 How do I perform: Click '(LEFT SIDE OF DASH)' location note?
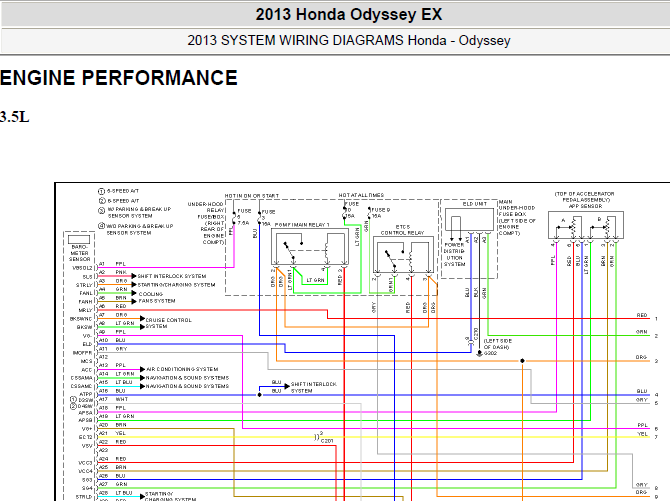coord(497,344)
